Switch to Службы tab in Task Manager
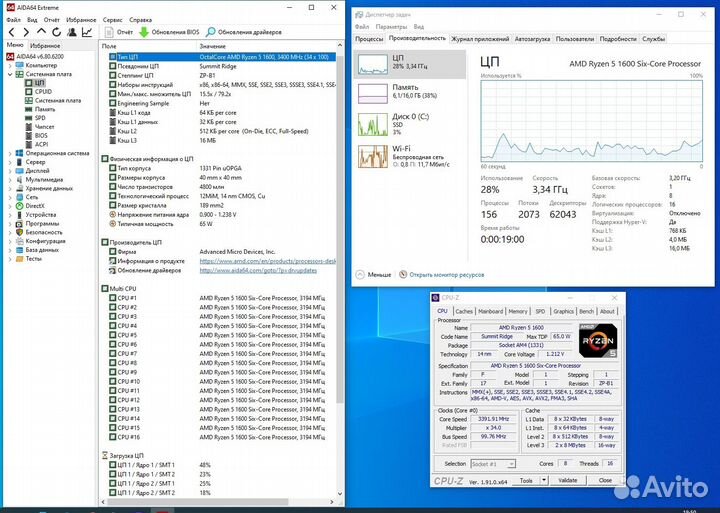 click(653, 39)
